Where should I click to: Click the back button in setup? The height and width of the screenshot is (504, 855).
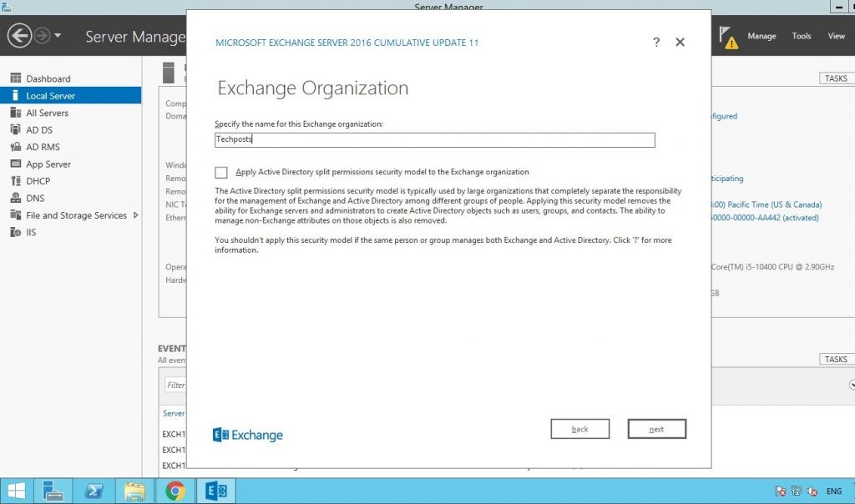point(579,429)
